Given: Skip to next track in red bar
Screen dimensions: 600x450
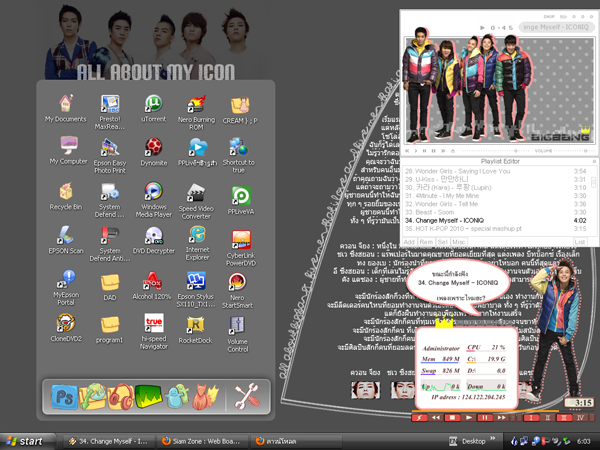Looking at the screenshot, I should click(501, 417).
